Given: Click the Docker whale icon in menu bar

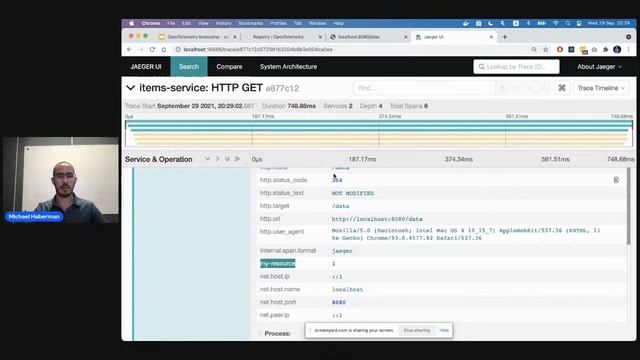Looking at the screenshot, I should point(466,23).
